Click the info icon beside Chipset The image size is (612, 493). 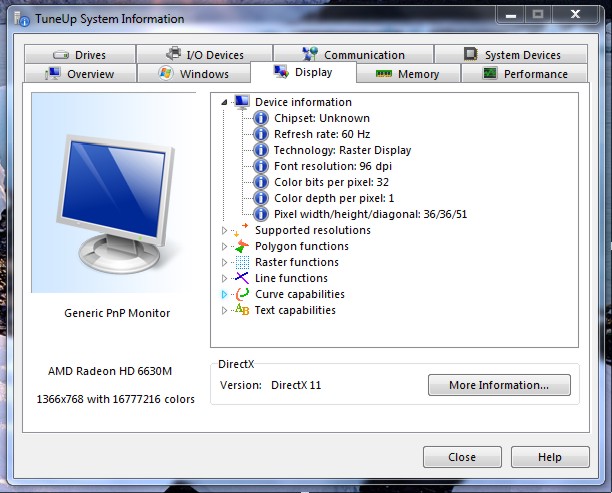pos(261,118)
